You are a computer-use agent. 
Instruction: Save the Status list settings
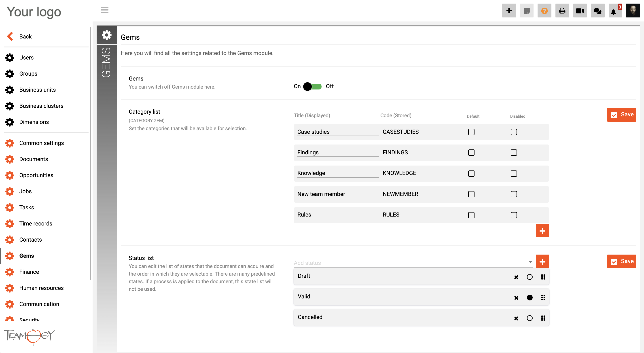click(x=621, y=261)
